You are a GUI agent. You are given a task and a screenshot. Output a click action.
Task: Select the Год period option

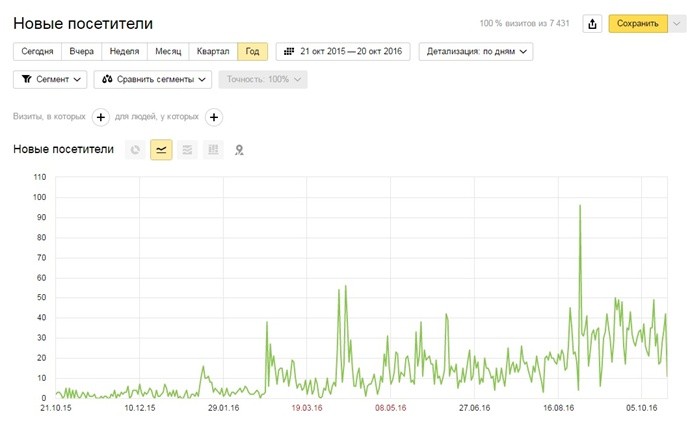(252, 50)
